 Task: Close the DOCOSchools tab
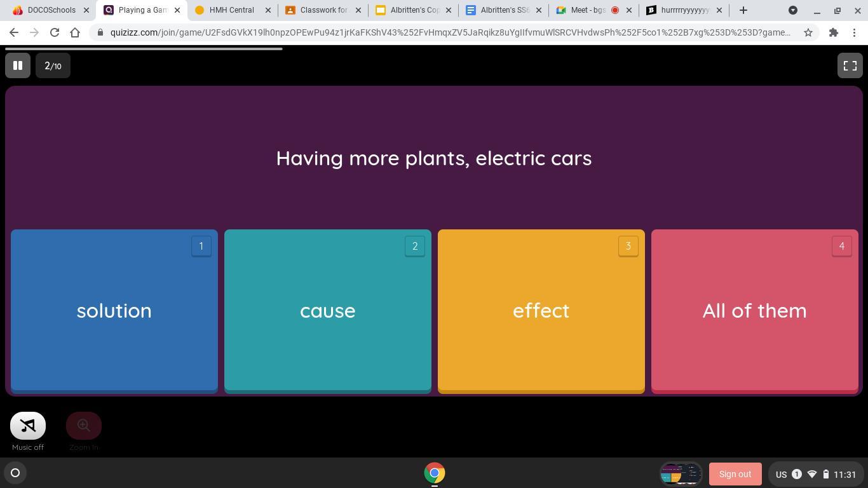[86, 10]
